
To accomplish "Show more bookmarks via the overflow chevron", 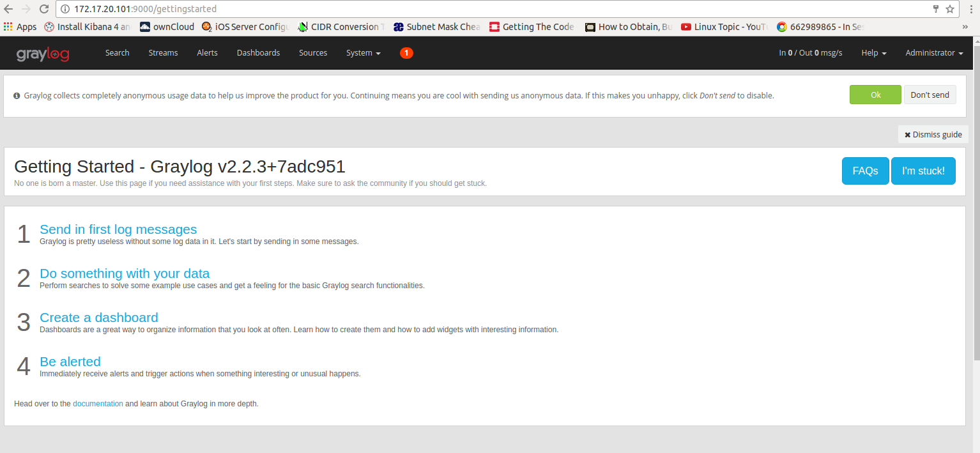I will click(965, 27).
